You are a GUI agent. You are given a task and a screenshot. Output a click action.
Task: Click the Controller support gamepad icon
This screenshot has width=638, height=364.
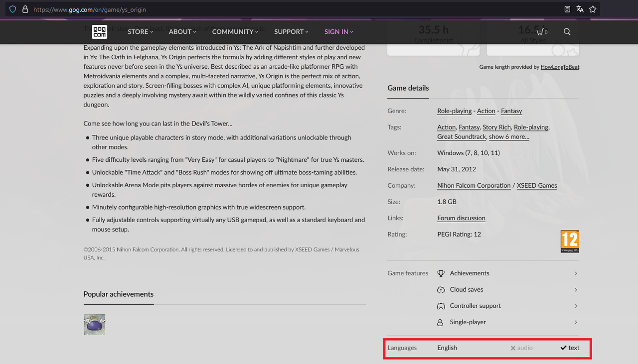[441, 306]
